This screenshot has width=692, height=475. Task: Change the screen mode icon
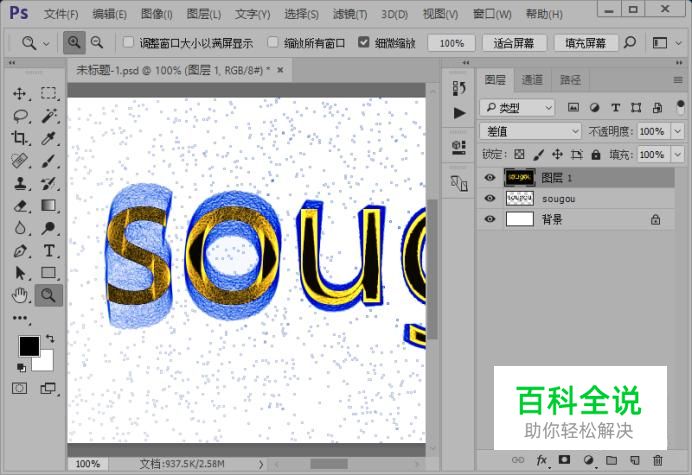click(48, 388)
